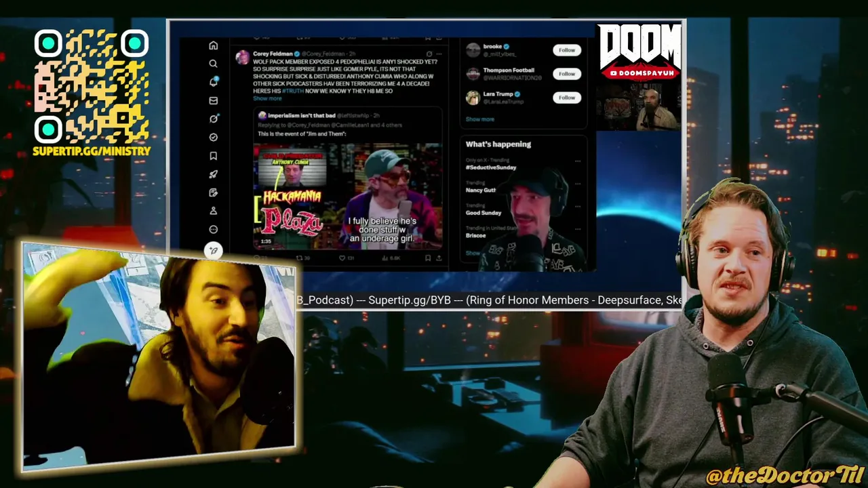868x488 pixels.
Task: Click the scrolling Supertip.gg/BYB ticker text
Action: pyautogui.click(x=488, y=300)
